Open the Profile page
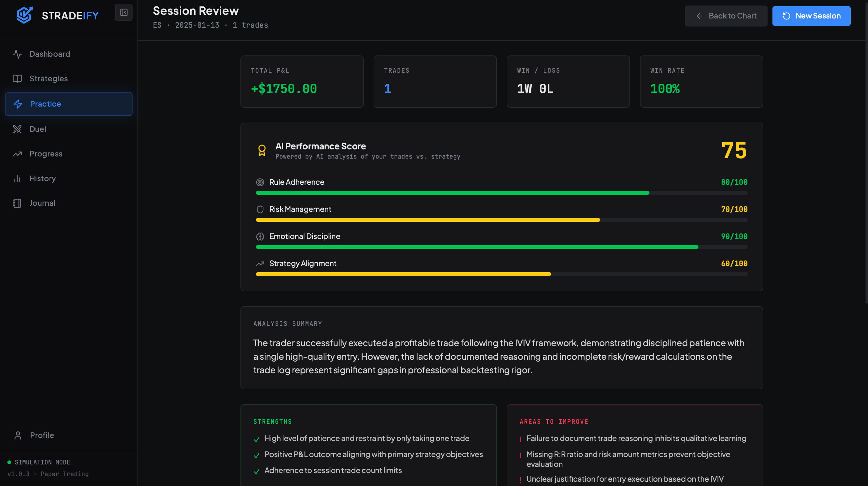 [69, 435]
